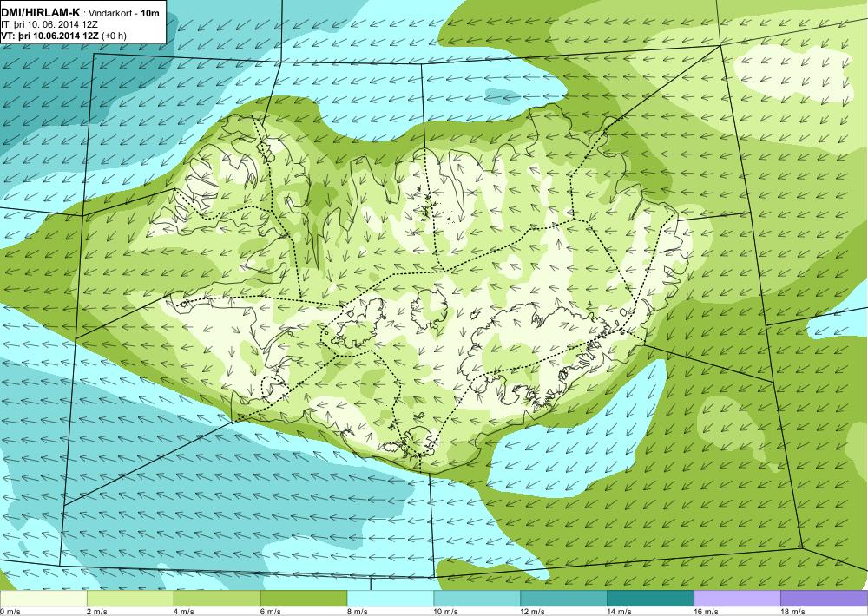Click the '2 m/s' legend label
868x616 pixels.
tap(97, 612)
